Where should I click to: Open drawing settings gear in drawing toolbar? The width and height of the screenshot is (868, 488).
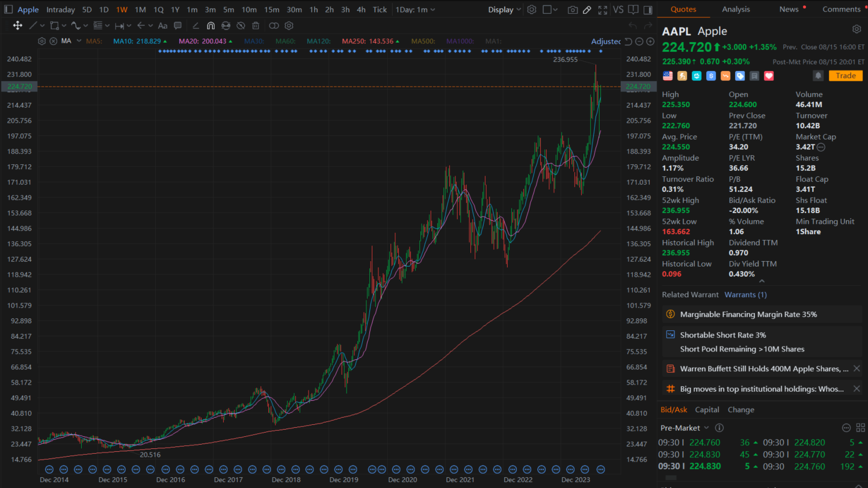click(x=289, y=26)
